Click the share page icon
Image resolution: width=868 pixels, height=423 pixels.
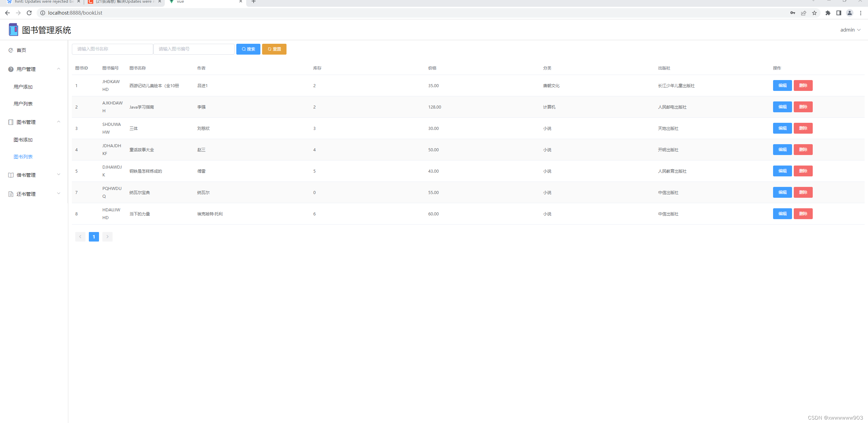coord(804,13)
